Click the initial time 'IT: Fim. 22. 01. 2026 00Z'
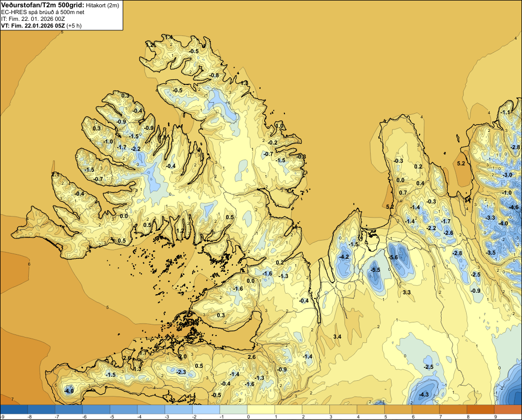This screenshot has height=420, width=522. click(x=33, y=19)
